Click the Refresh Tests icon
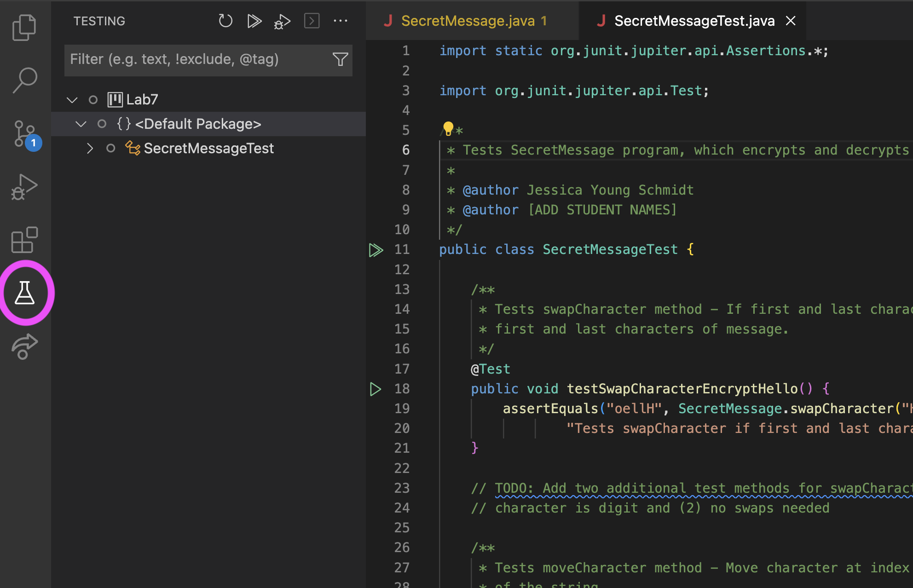Viewport: 913px width, 588px height. 225,21
